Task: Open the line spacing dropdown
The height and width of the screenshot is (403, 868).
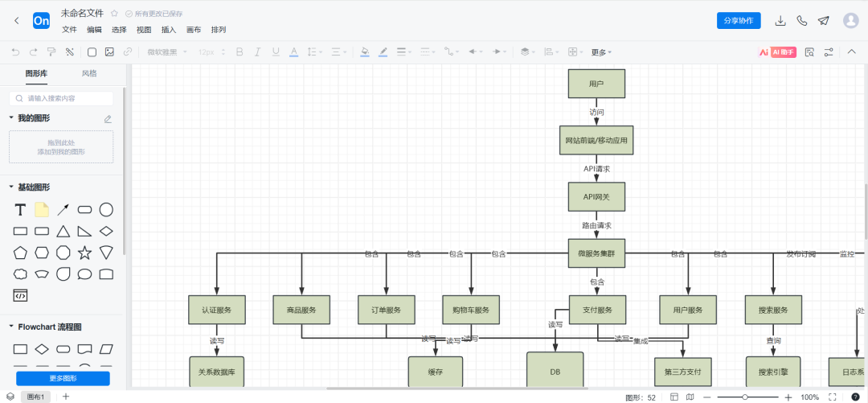Action: pyautogui.click(x=314, y=52)
